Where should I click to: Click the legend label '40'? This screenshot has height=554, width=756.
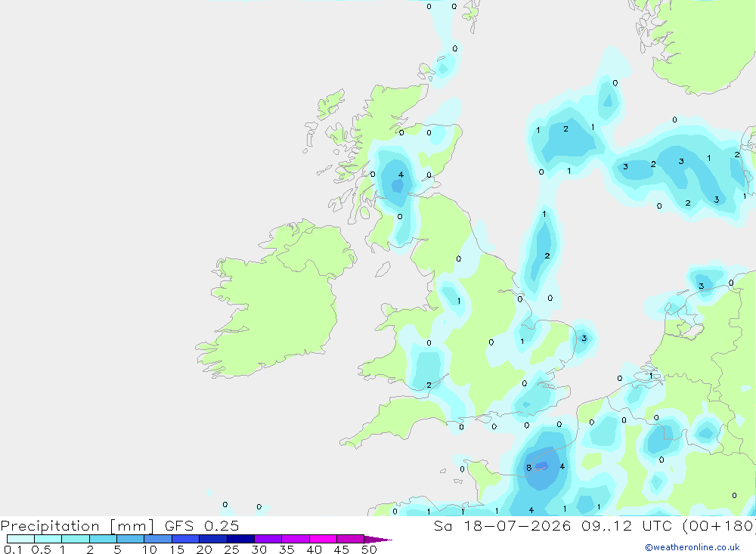coord(314,549)
